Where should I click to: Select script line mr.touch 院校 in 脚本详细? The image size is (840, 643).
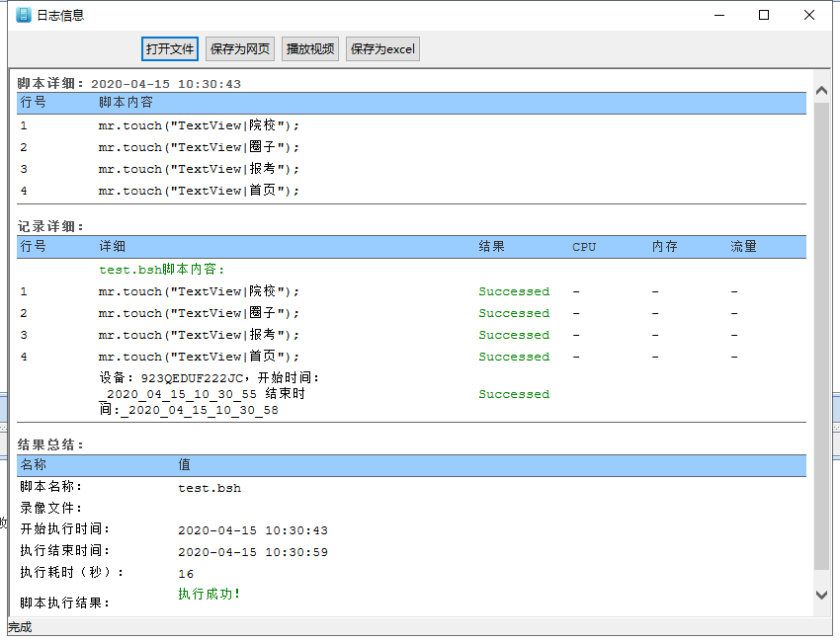point(199,126)
